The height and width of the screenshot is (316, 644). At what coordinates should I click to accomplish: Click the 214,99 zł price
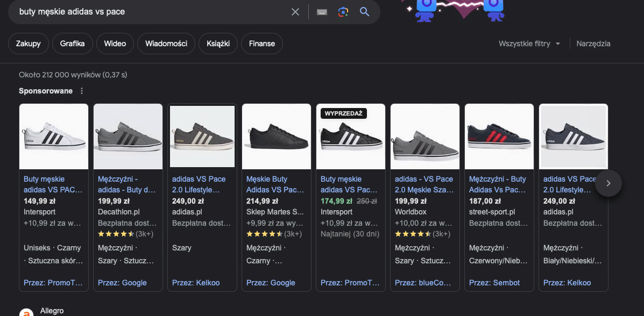pos(262,201)
